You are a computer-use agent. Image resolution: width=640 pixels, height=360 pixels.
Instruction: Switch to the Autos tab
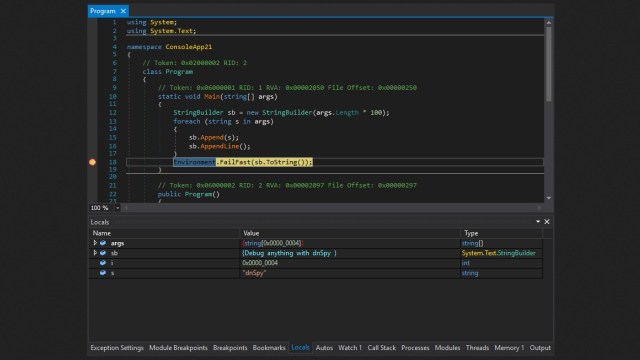(x=324, y=348)
